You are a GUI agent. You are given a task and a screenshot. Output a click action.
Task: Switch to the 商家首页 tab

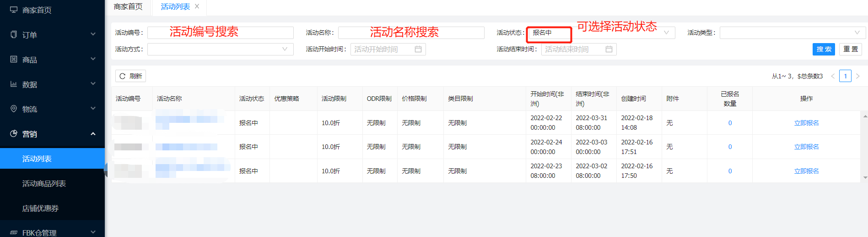(x=128, y=7)
